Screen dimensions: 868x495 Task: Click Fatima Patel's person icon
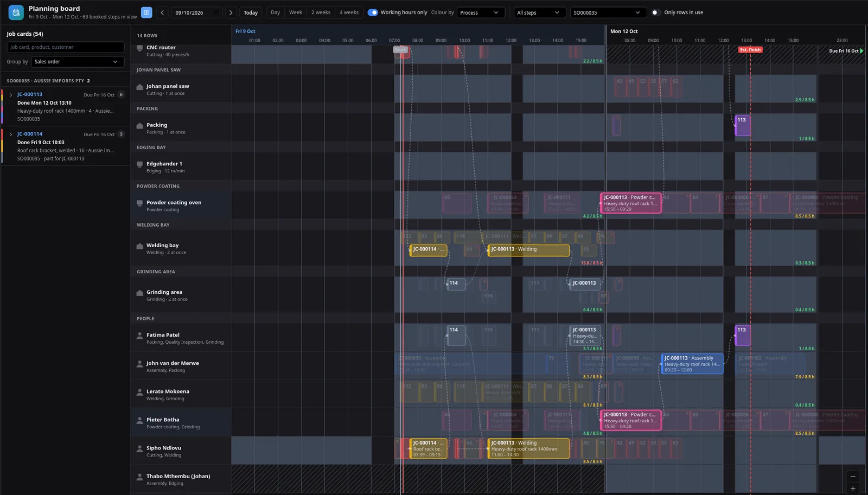[139, 336]
